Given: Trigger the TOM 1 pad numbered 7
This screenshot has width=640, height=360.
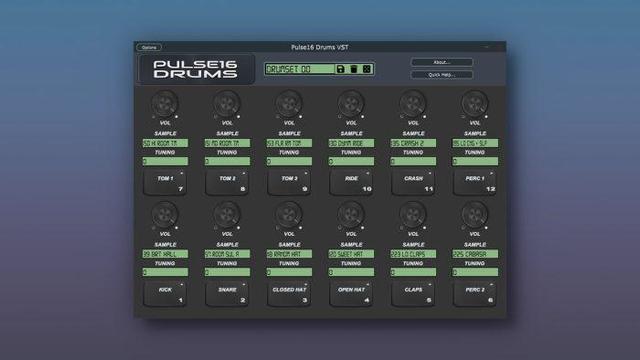Looking at the screenshot, I should point(165,183).
